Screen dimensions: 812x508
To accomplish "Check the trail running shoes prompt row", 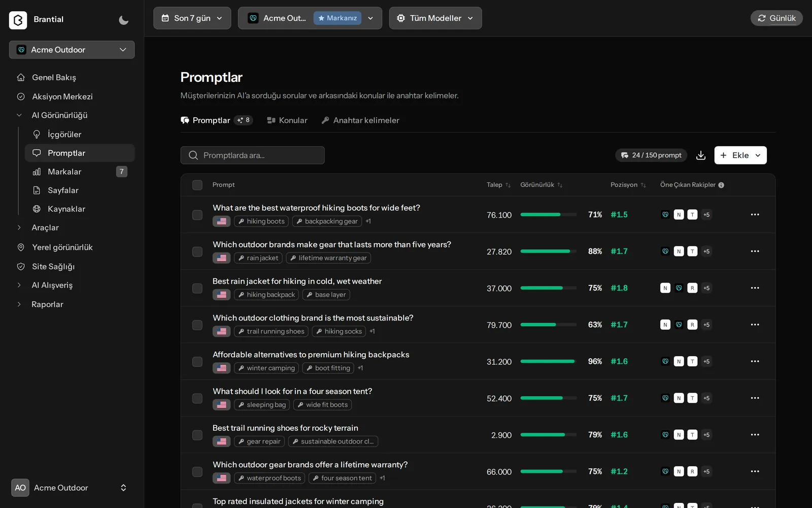I will [197, 435].
